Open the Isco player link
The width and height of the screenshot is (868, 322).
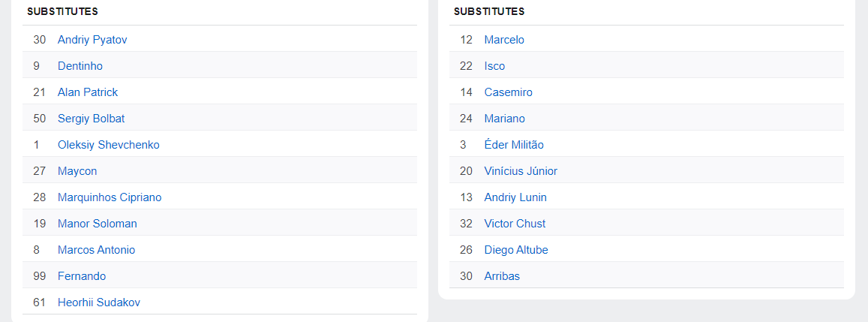[494, 66]
